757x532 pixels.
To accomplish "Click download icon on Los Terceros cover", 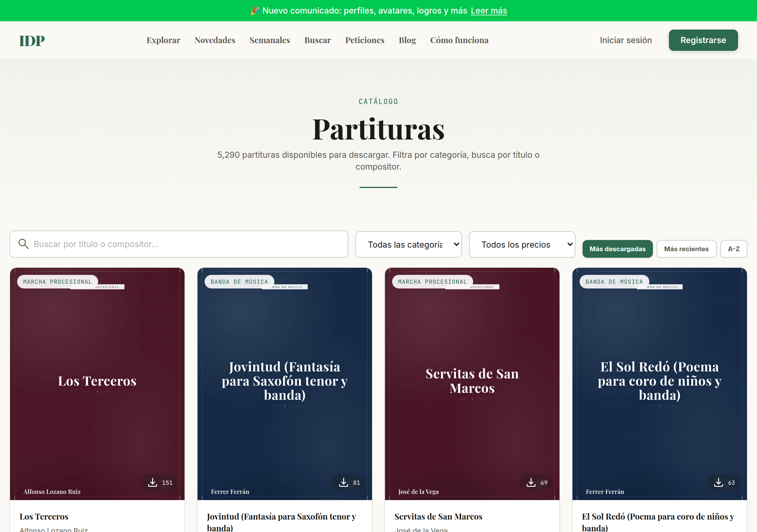I will (x=152, y=483).
